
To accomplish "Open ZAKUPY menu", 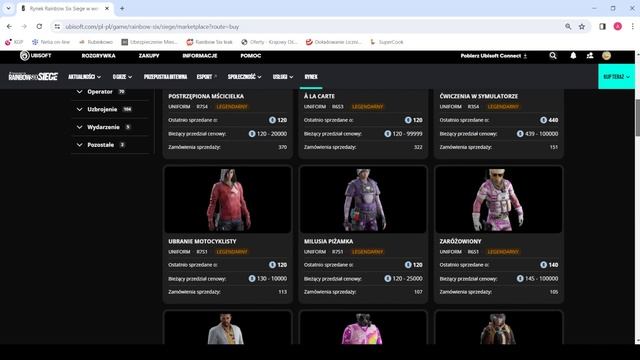I will click(149, 56).
